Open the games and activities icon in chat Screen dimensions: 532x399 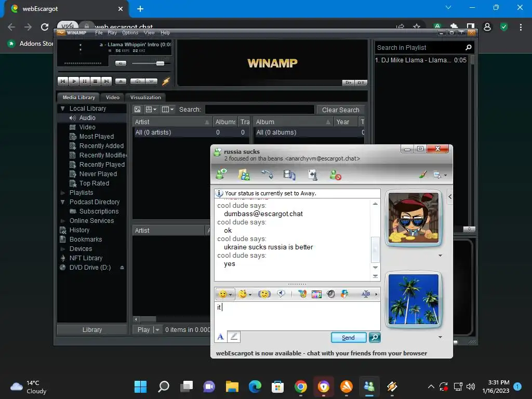coord(312,175)
